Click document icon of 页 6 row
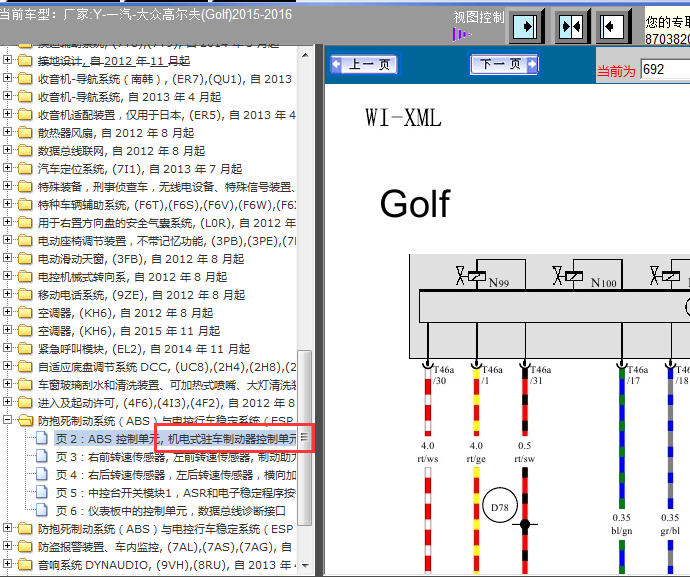 click(x=42, y=511)
